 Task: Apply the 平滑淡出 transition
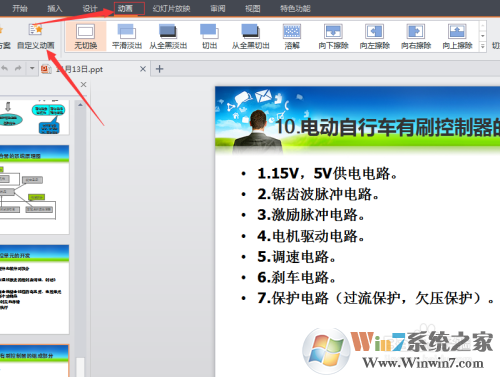pyautogui.click(x=127, y=36)
